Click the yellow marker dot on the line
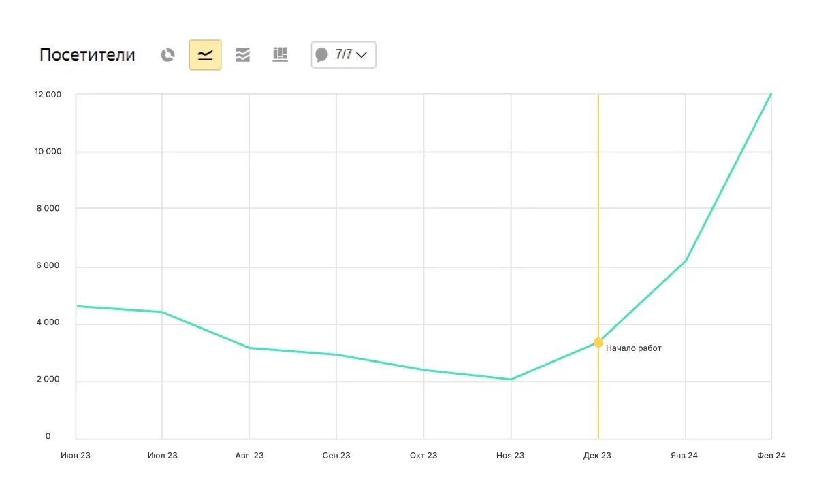The image size is (817, 504). click(598, 342)
